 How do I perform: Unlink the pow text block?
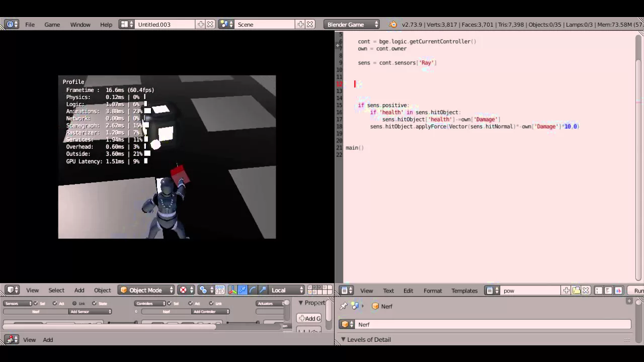586,291
